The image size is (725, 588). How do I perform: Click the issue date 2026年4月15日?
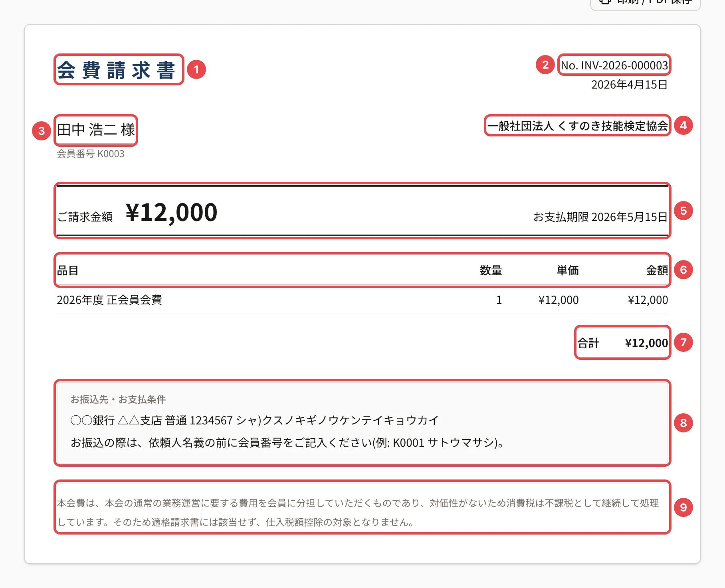coord(629,85)
